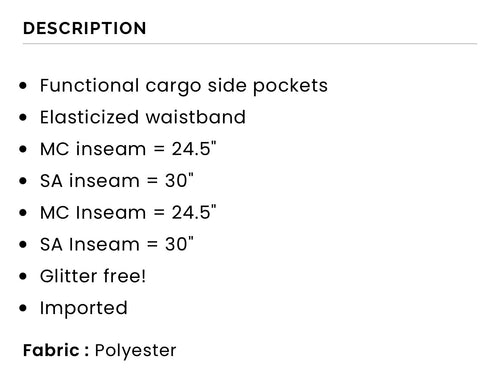
Task: Click the word 'cargo' in first bullet
Action: pos(173,87)
